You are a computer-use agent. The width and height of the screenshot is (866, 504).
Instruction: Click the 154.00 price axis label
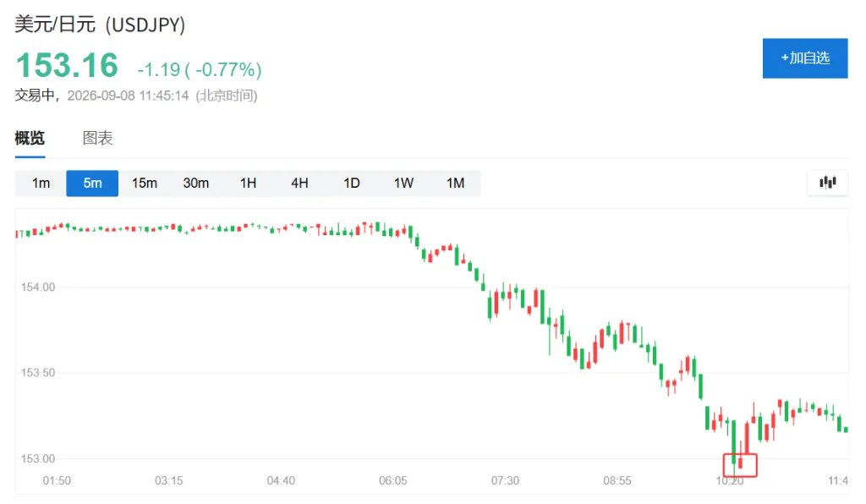tap(38, 287)
